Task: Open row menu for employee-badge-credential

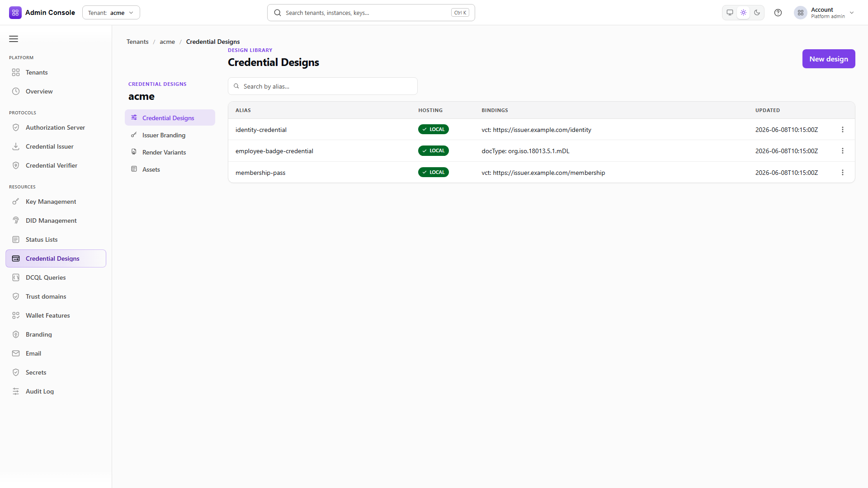Action: pyautogui.click(x=843, y=151)
